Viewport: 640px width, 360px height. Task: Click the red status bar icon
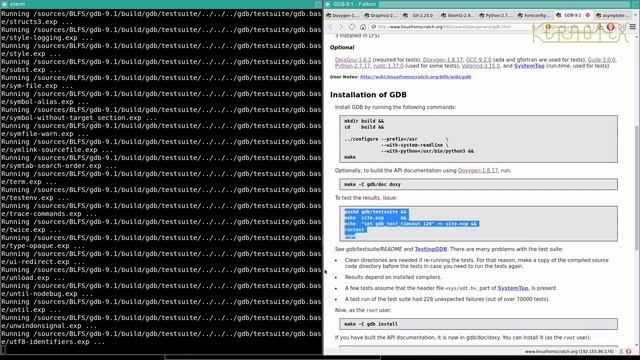coord(629,351)
